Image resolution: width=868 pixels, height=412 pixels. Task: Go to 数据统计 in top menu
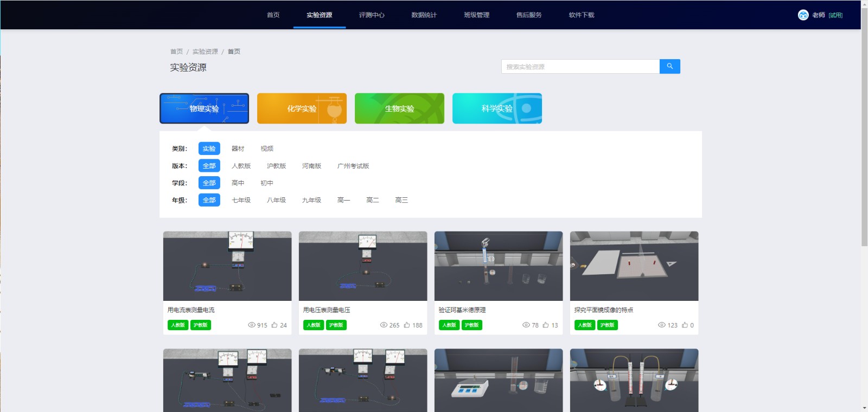point(424,15)
